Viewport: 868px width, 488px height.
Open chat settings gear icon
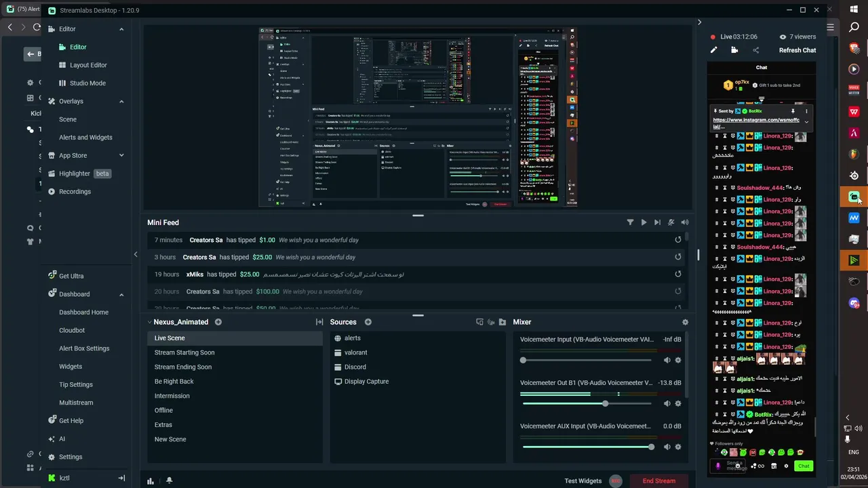(x=786, y=466)
